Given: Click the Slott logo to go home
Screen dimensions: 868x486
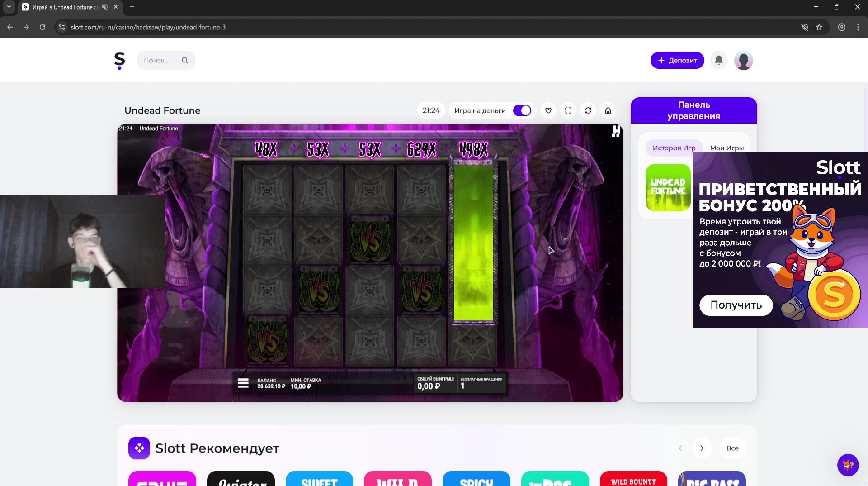Looking at the screenshot, I should pyautogui.click(x=119, y=60).
